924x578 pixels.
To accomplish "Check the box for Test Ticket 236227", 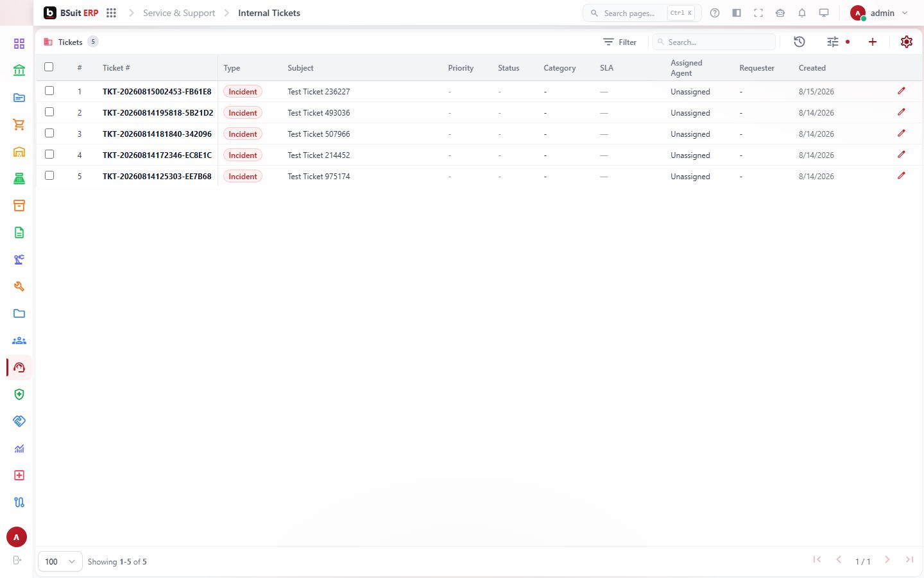I will [49, 91].
